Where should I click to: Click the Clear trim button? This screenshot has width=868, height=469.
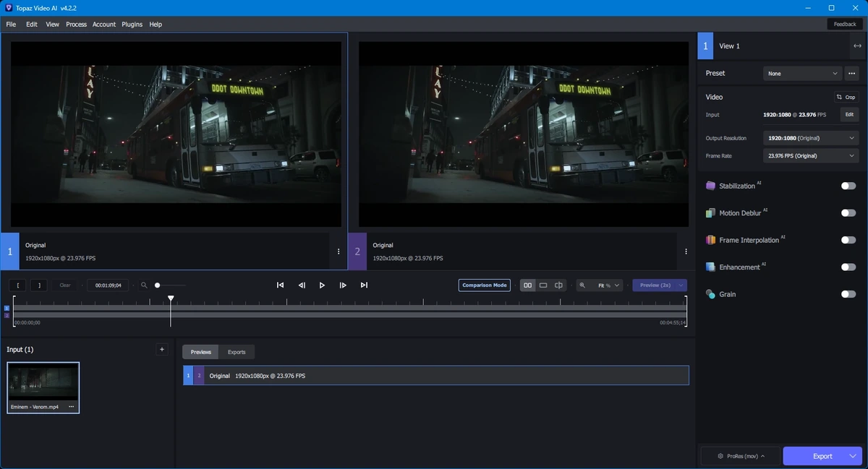(65, 285)
